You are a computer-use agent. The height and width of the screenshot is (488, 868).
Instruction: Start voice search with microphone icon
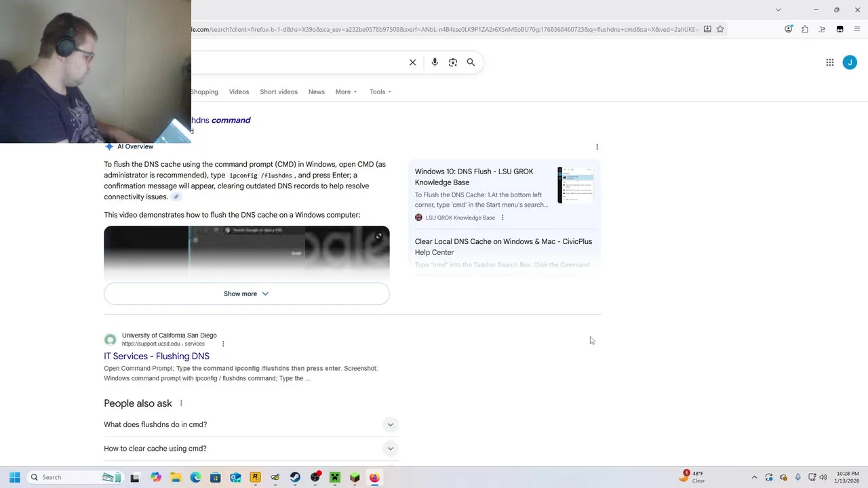435,62
